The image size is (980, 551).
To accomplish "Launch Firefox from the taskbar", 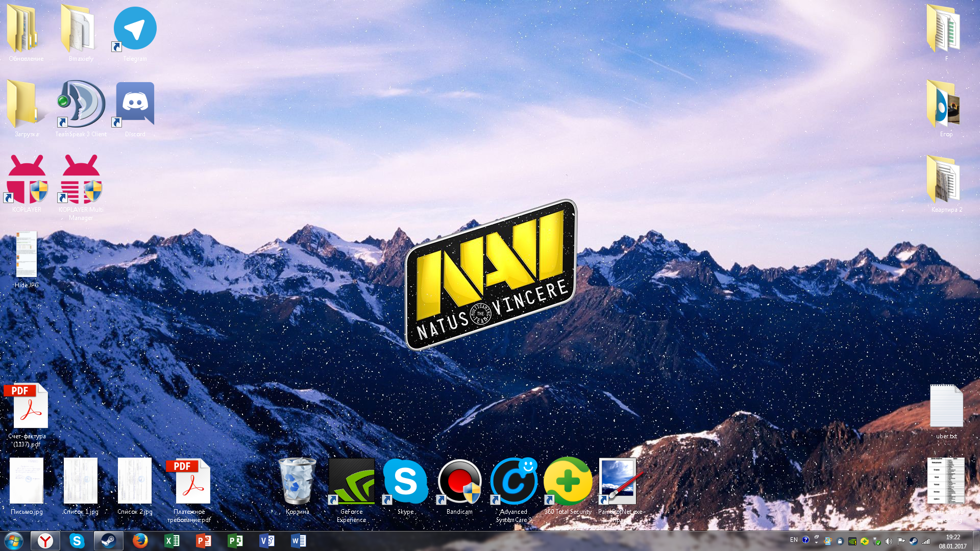I will click(x=140, y=541).
